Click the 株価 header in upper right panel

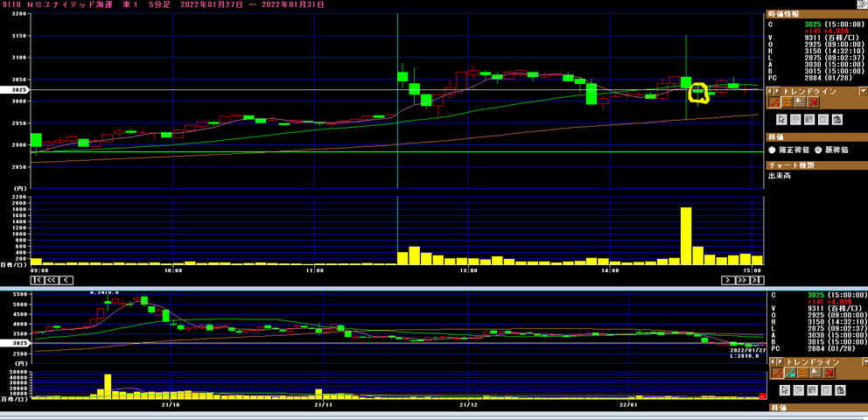click(x=816, y=136)
